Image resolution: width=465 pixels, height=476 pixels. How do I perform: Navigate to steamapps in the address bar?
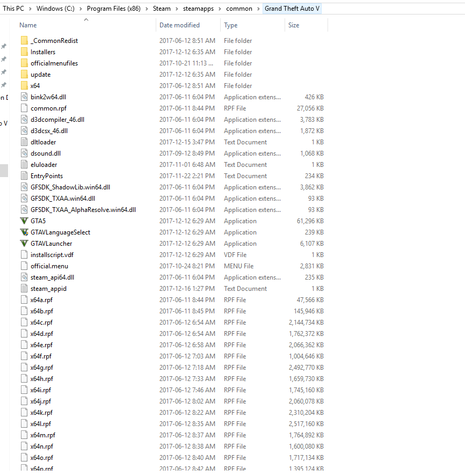pos(198,9)
